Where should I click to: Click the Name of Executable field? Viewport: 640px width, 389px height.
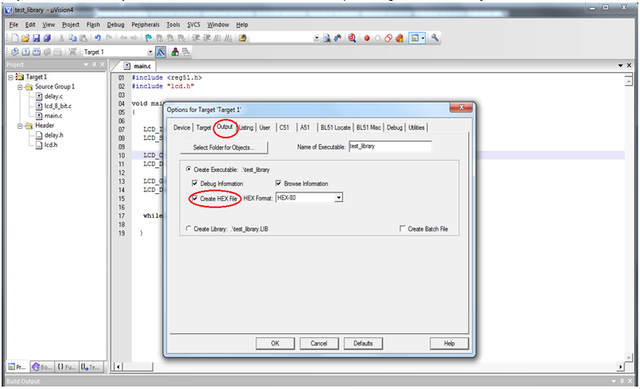pyautogui.click(x=390, y=146)
